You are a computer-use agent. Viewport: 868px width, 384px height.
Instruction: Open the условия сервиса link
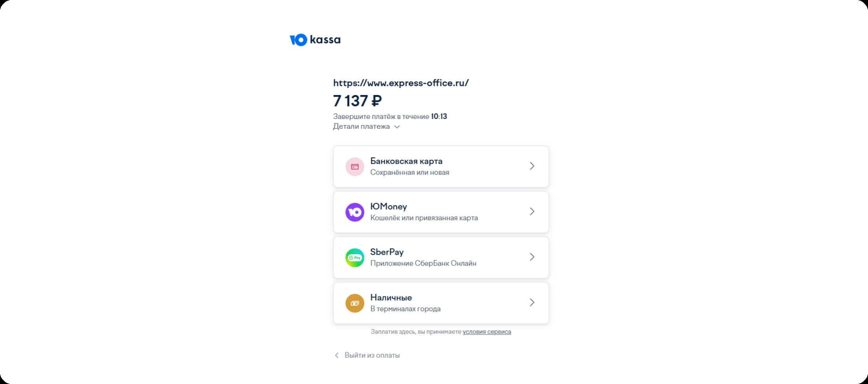point(487,332)
